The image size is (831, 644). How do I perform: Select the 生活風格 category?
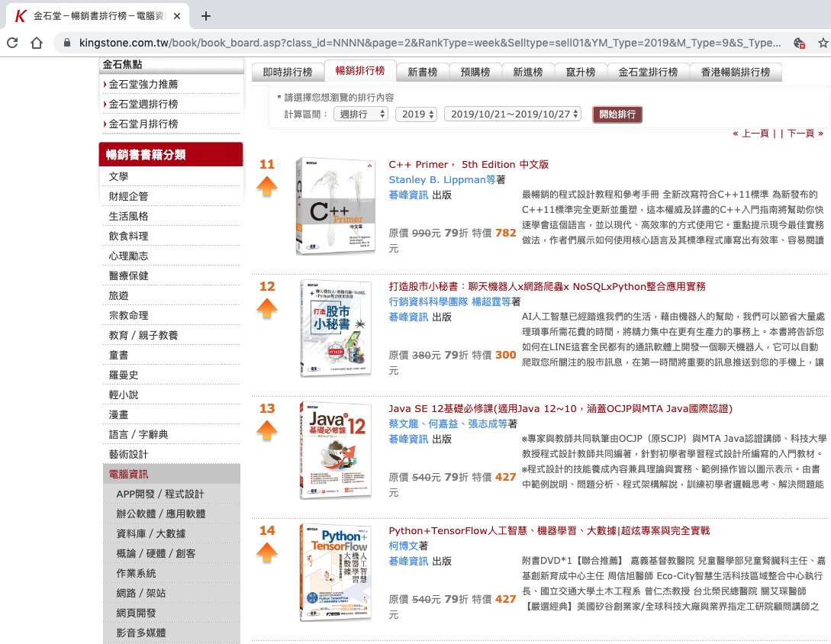pos(128,216)
